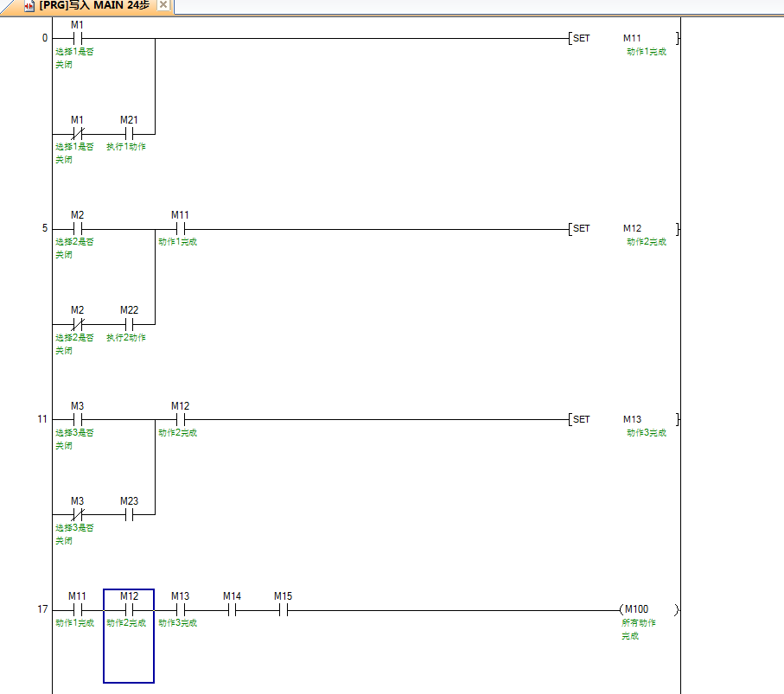Image resolution: width=784 pixels, height=694 pixels.
Task: Click the M22 contact labeled 执行2动作
Action: pos(129,324)
